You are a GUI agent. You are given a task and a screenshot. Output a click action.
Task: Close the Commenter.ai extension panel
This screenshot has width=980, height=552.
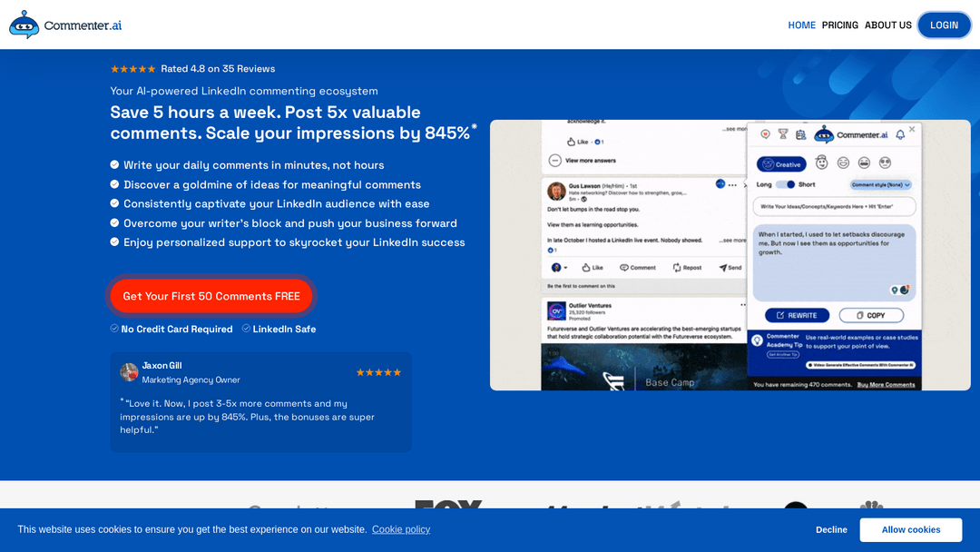[x=912, y=129]
